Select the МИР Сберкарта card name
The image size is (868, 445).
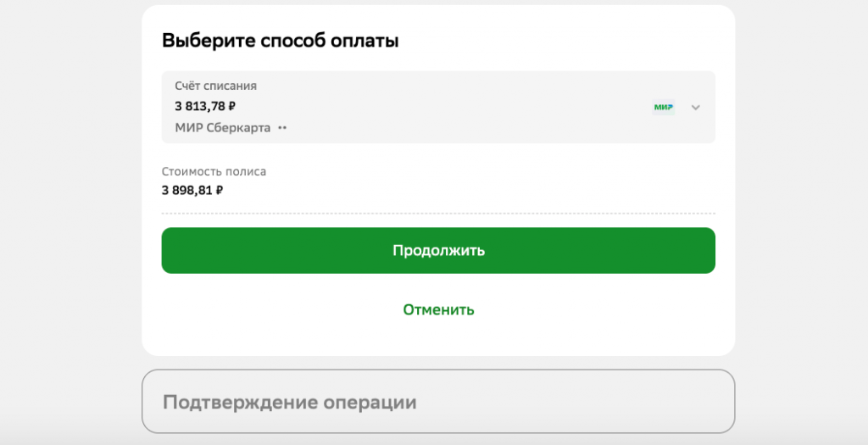tap(223, 128)
